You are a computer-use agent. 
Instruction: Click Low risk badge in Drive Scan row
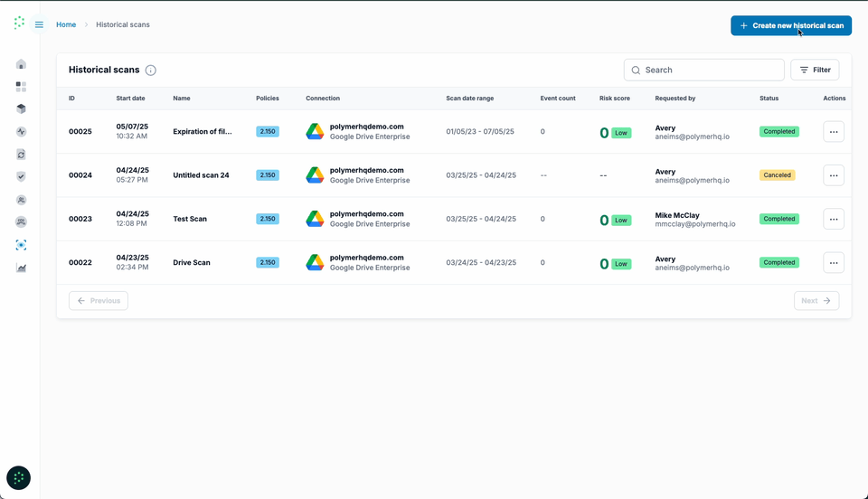[x=621, y=264]
